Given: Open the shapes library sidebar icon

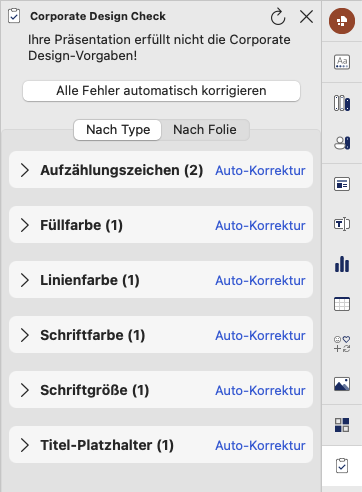Looking at the screenshot, I should pyautogui.click(x=342, y=143).
